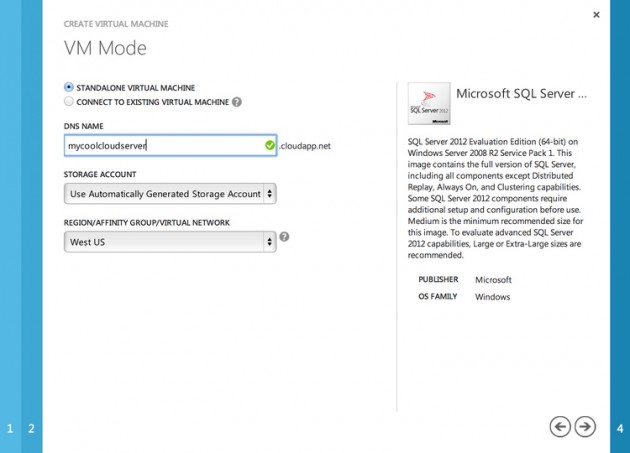Click the Microsoft SQL Server title text

coord(521,93)
